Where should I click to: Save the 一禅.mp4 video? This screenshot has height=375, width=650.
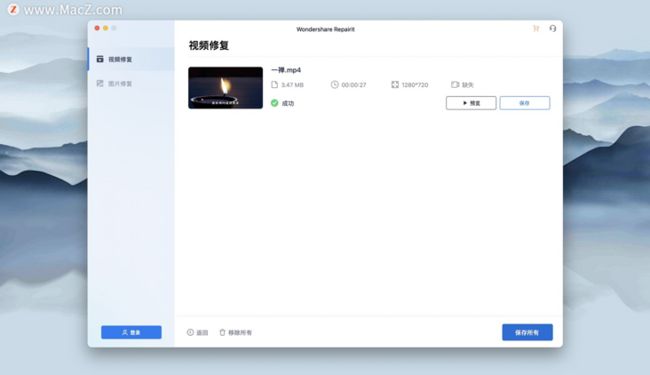coord(525,103)
